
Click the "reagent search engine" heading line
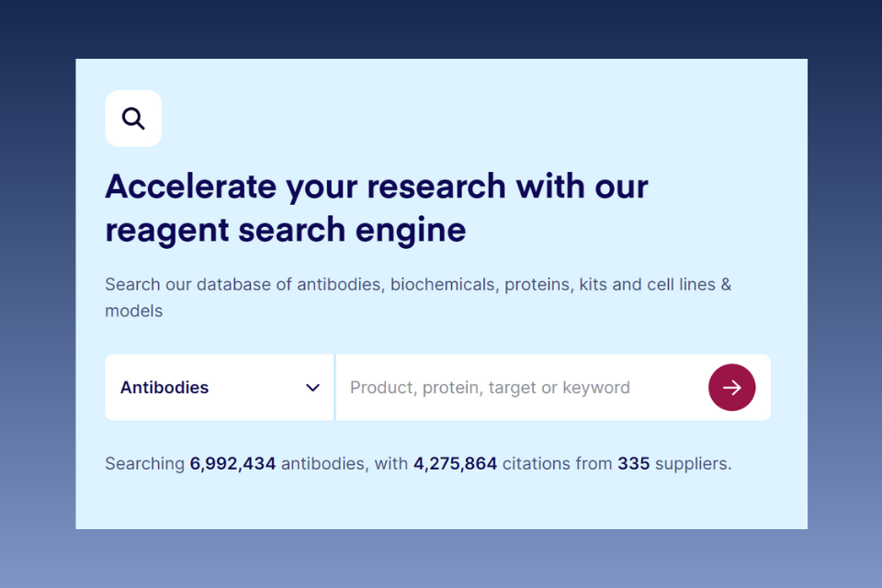pos(285,230)
